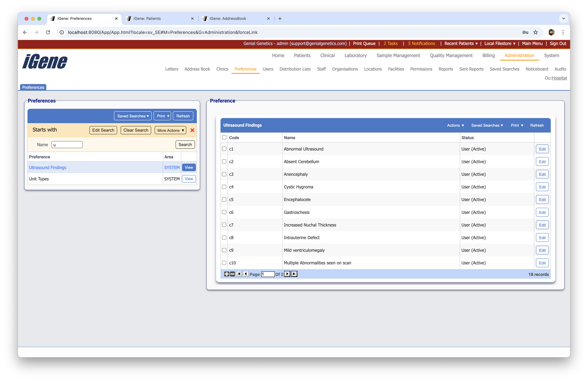Click the red X to remove search

(x=192, y=130)
